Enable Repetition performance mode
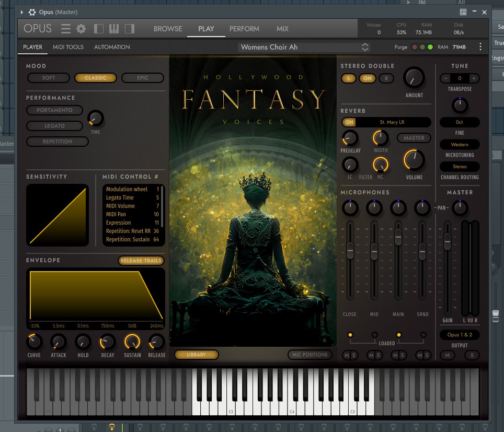Screen dimensions: 504x432 pyautogui.click(x=58, y=142)
